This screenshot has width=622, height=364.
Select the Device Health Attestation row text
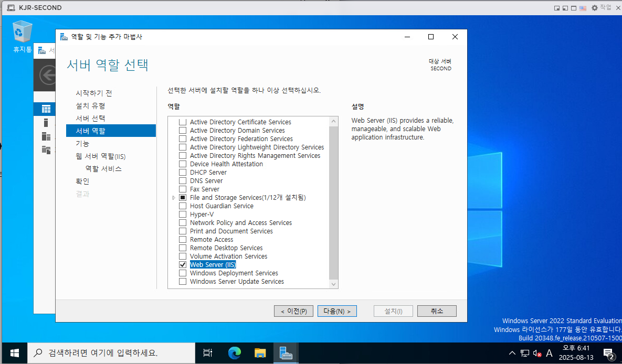[226, 164]
